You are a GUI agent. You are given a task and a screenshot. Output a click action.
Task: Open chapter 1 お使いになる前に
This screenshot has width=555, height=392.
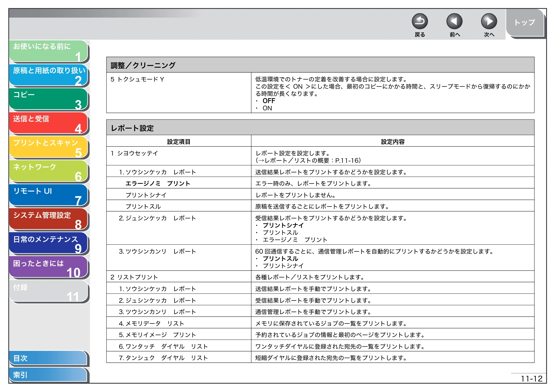tap(49, 51)
